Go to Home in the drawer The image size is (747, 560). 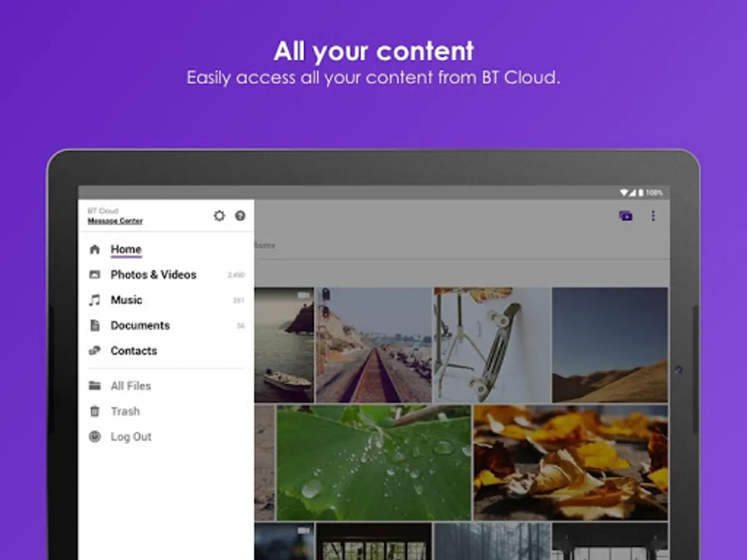126,250
